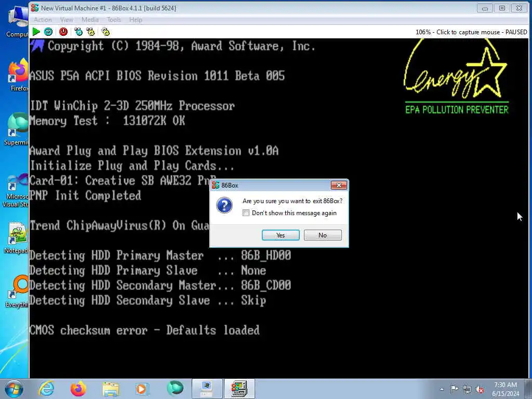Select the 86Box virtual machine taskbar button
The width and height of the screenshot is (532, 399).
point(239,389)
